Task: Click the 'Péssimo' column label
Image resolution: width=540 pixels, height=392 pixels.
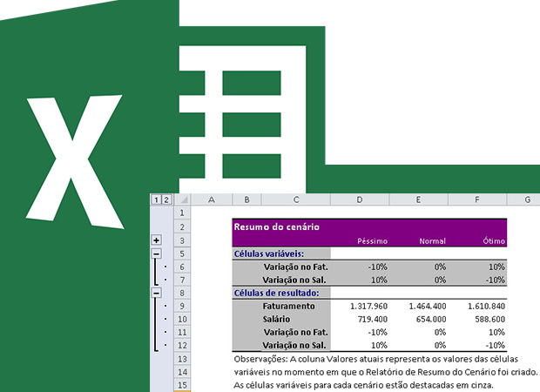Action: [x=372, y=241]
